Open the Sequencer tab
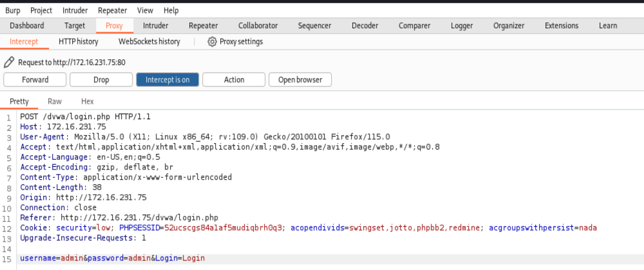The image size is (644, 270). tap(315, 26)
